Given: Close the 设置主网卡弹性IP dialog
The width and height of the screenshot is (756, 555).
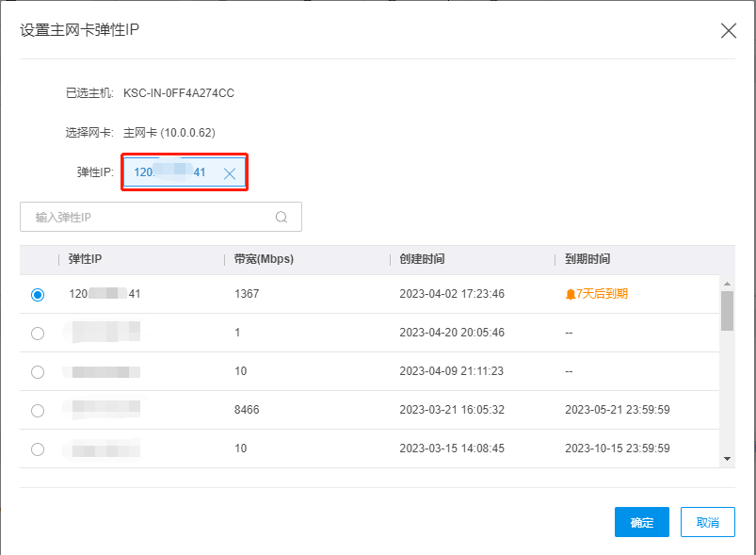Looking at the screenshot, I should click(x=728, y=30).
